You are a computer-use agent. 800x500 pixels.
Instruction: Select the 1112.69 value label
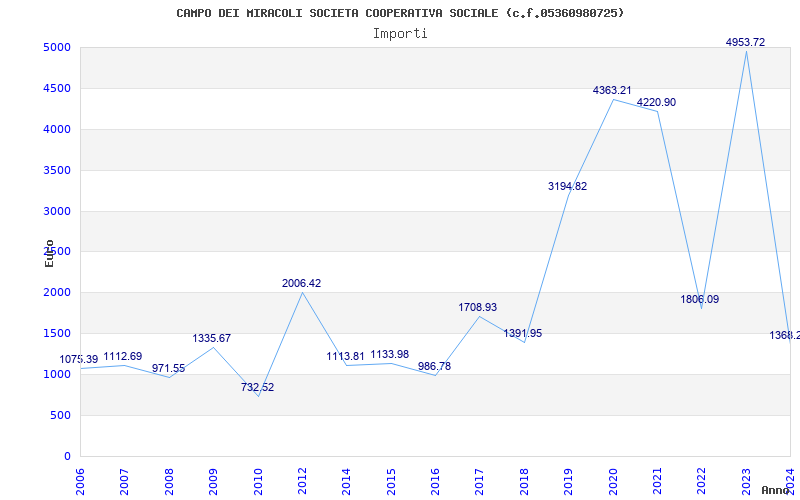[x=122, y=357]
